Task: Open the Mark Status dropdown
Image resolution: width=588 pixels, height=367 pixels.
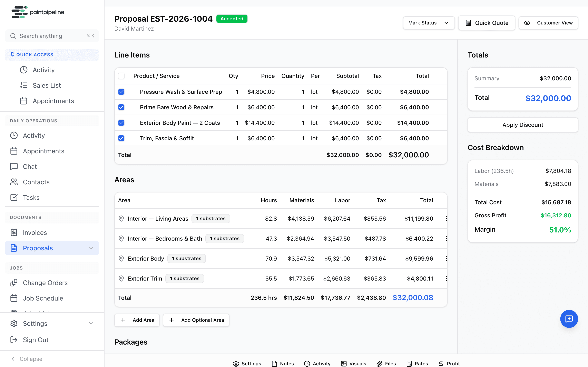Action: [x=429, y=23]
